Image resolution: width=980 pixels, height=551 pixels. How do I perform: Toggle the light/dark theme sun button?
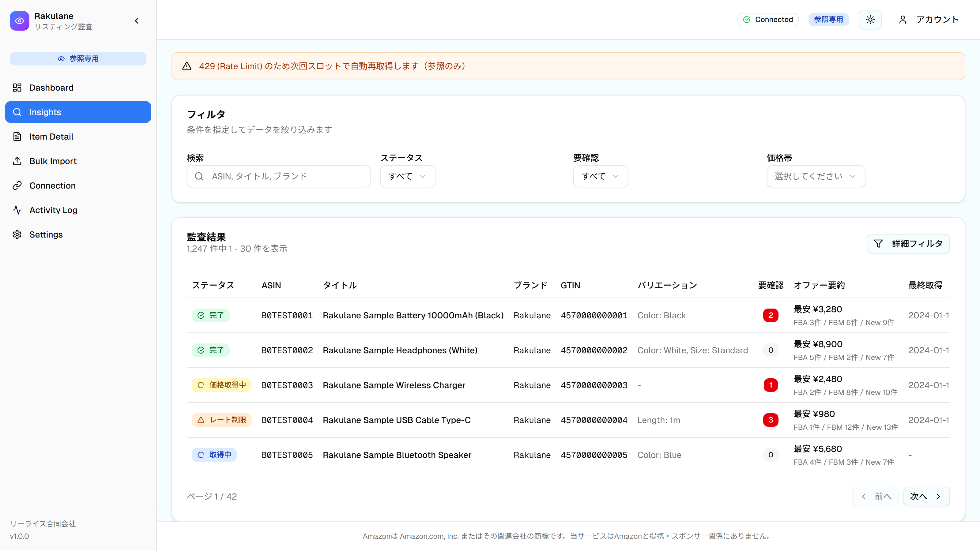tap(870, 19)
